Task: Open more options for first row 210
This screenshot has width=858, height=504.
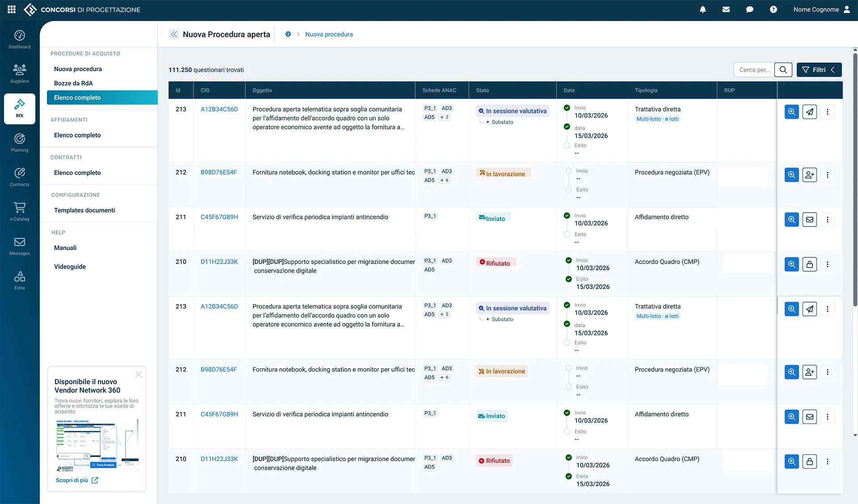Action: point(827,264)
